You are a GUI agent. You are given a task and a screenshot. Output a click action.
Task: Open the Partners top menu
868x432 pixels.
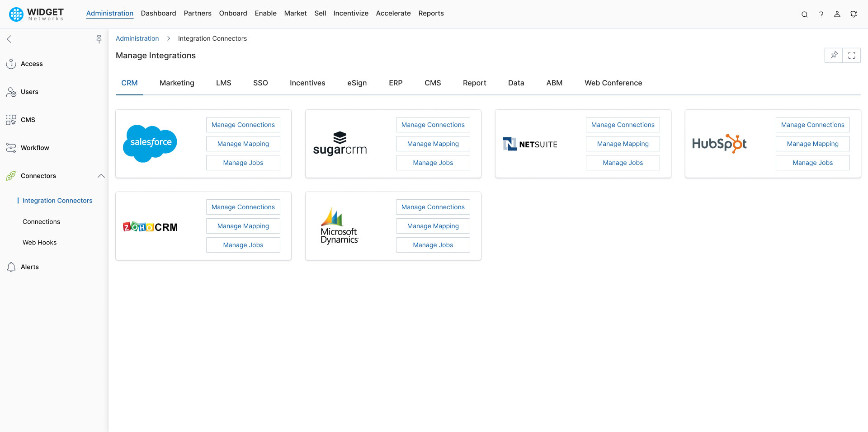pos(198,14)
